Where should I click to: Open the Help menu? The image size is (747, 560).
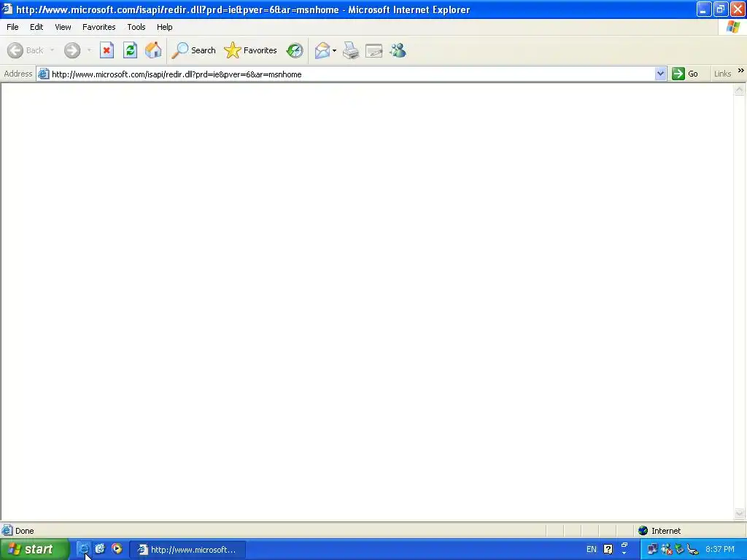164,27
